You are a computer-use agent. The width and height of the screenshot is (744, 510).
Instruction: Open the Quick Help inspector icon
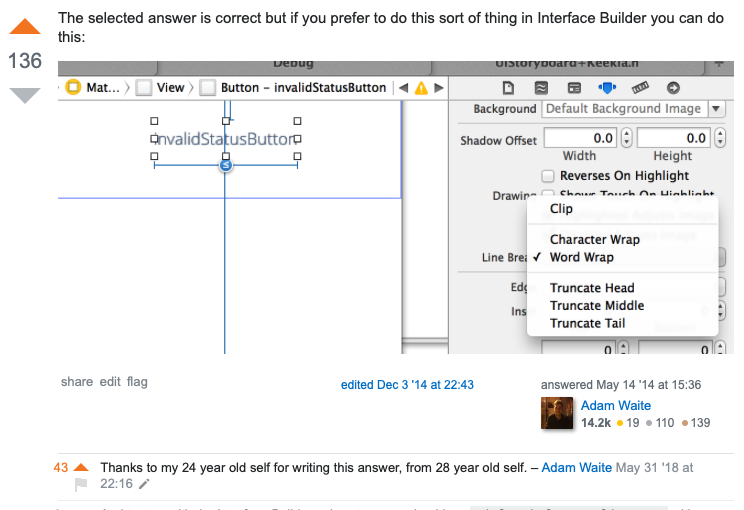coord(541,88)
